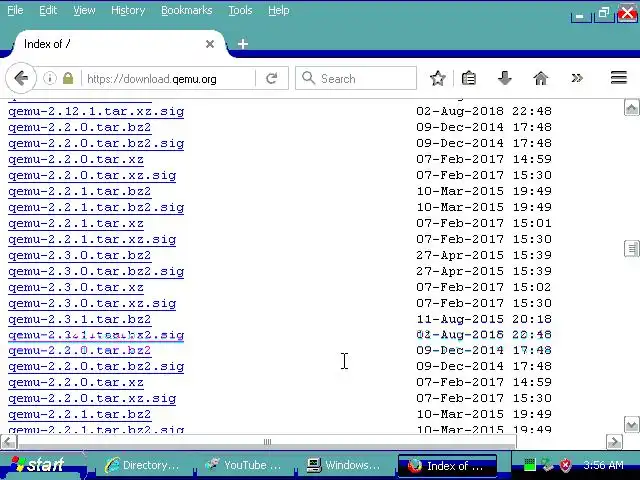Screen dimensions: 640x480
Task: Download qemu-2.3.0.tar.bz2
Action: coord(80,255)
